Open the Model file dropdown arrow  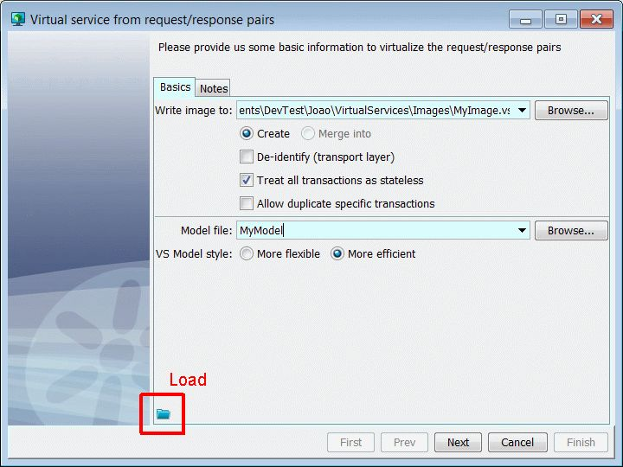tap(522, 230)
